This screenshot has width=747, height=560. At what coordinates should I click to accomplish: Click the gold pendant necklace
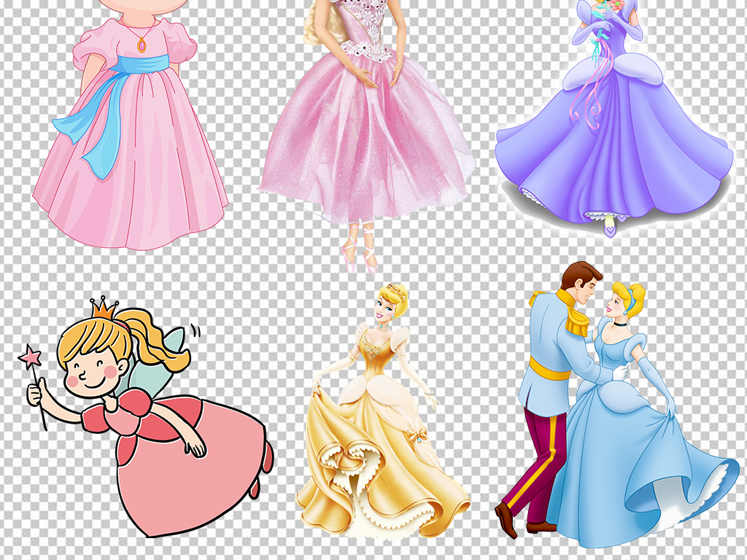pyautogui.click(x=142, y=45)
